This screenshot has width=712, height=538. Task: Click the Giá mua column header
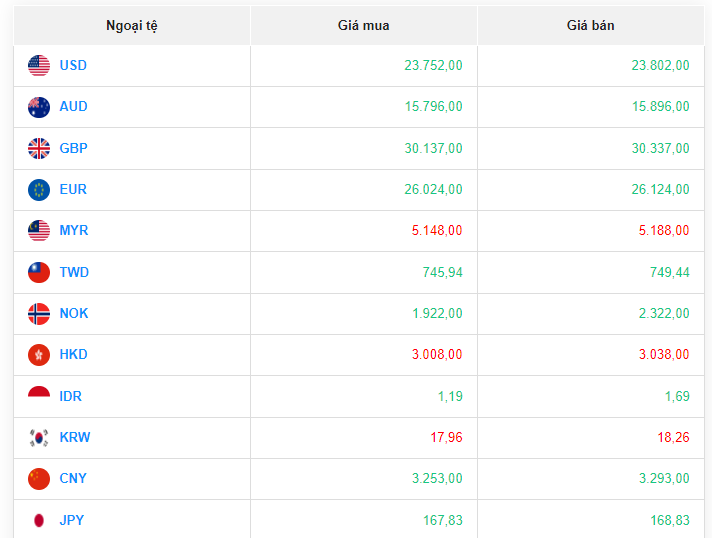coord(363,25)
